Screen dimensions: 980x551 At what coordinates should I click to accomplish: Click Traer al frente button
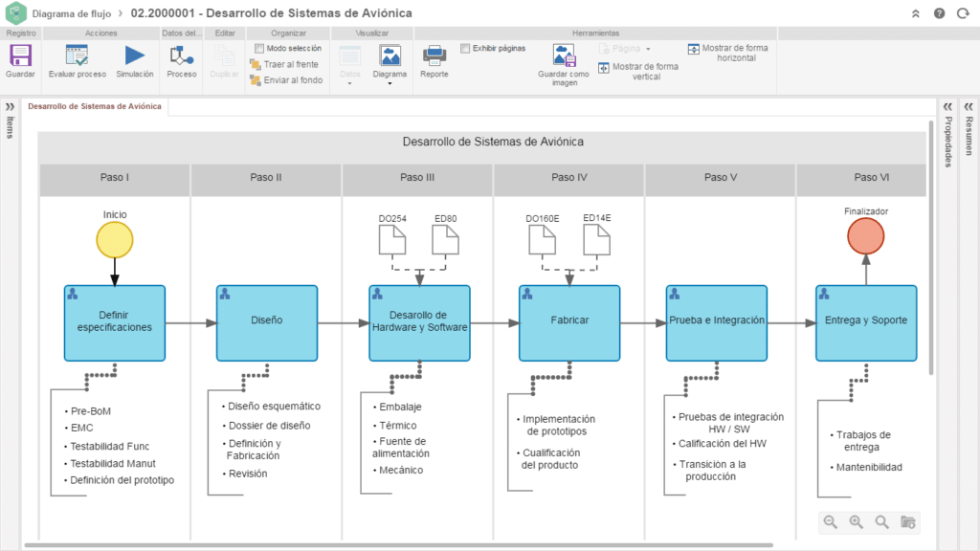(285, 64)
